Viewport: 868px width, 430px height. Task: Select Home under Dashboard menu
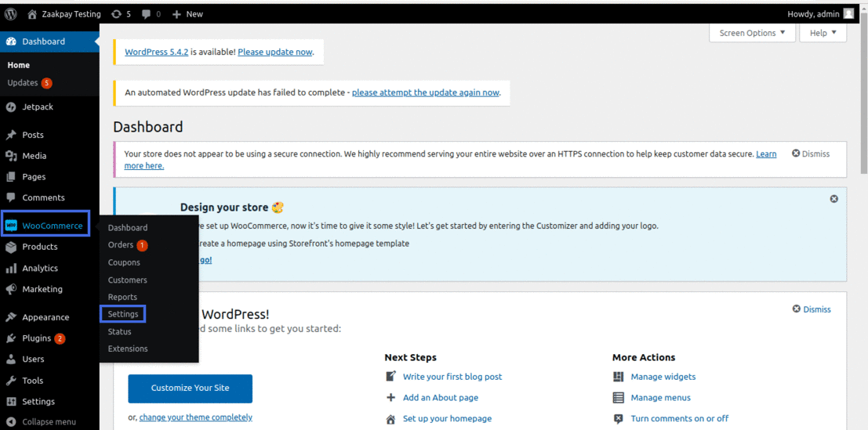click(x=19, y=65)
